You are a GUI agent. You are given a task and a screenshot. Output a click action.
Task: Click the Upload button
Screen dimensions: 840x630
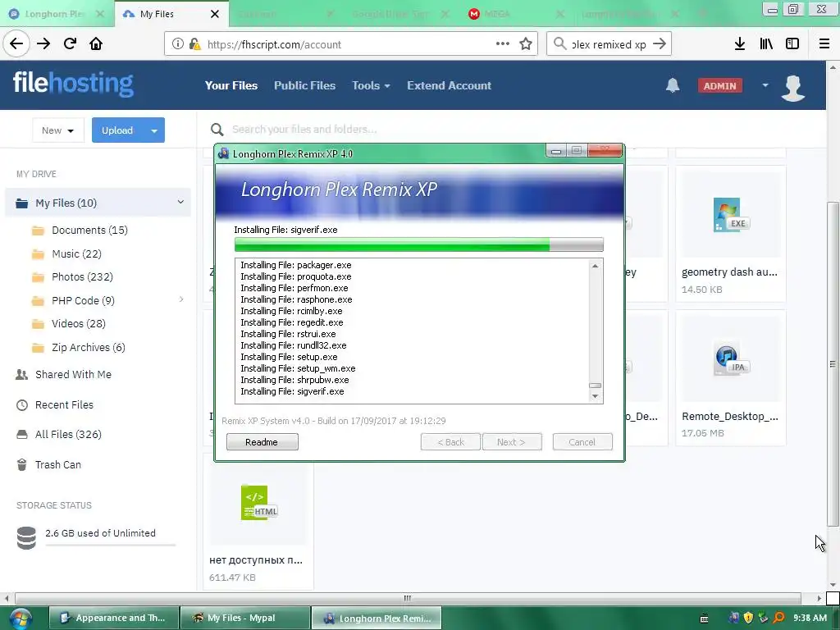pyautogui.click(x=117, y=130)
